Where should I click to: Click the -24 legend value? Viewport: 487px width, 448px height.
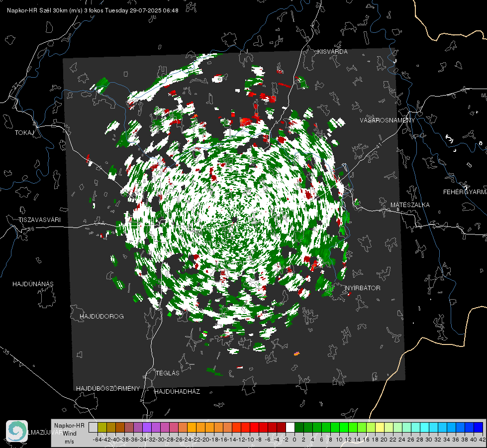coord(187,440)
